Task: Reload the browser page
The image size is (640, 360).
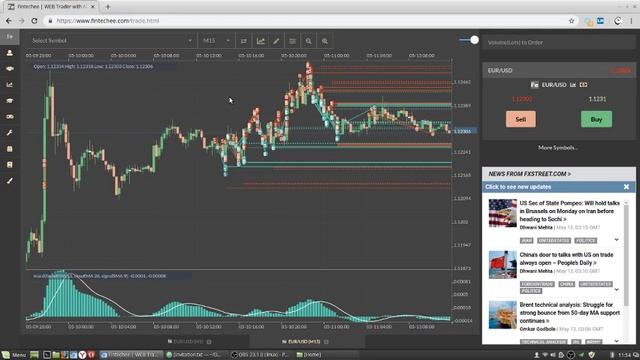Action: (x=34, y=20)
